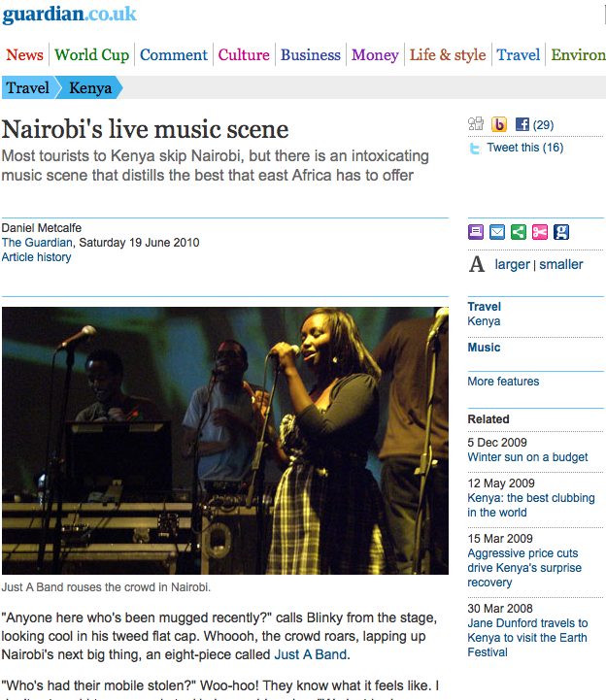Click the dark blue Guardian 'g' icon

[x=561, y=232]
